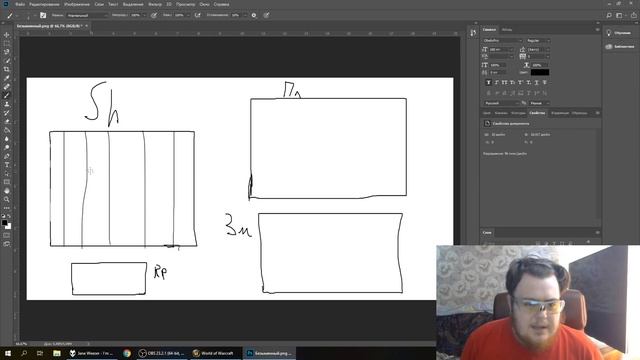Toggle pressure for size button
The image size is (640, 360).
coord(266,15)
